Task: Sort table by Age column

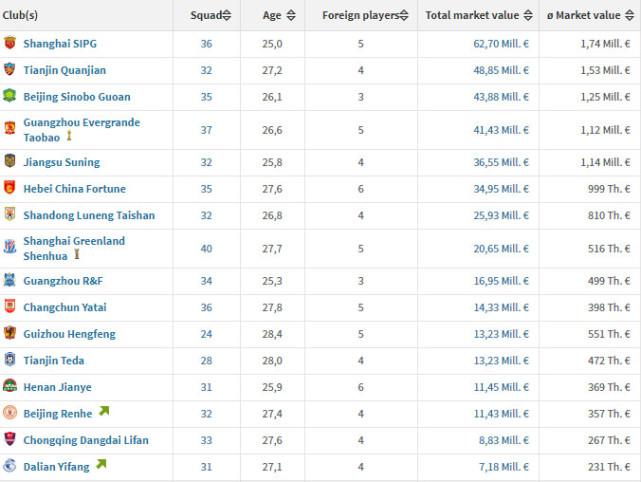Action: (278, 15)
